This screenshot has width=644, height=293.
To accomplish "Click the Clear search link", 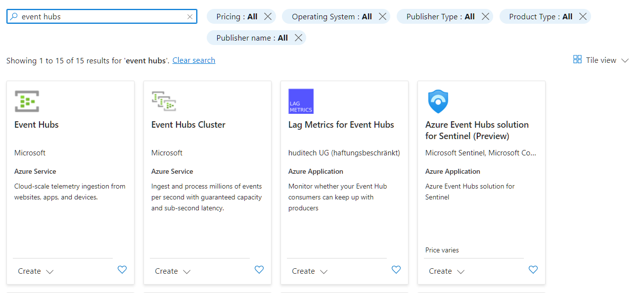I will [194, 60].
